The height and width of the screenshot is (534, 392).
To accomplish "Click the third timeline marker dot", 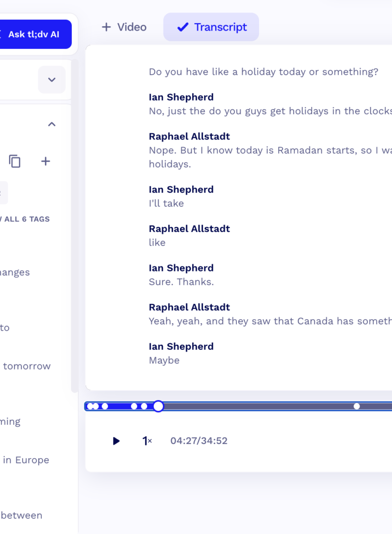I will coord(105,406).
